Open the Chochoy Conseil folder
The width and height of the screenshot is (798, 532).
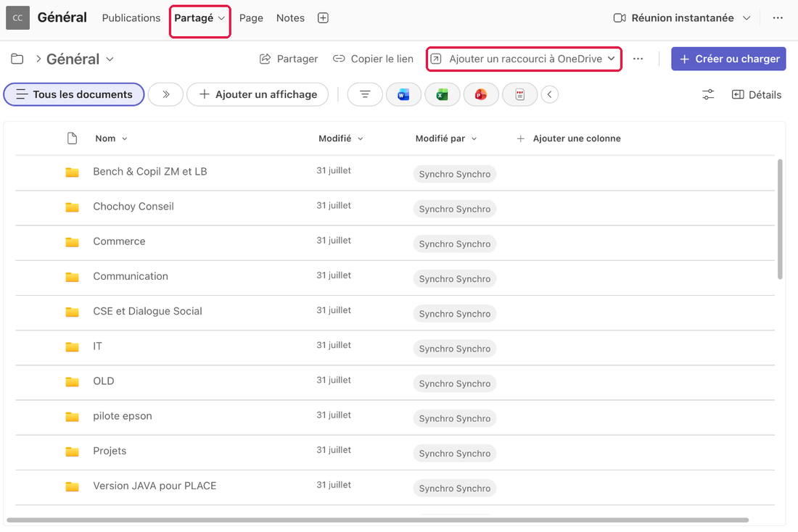(x=133, y=207)
